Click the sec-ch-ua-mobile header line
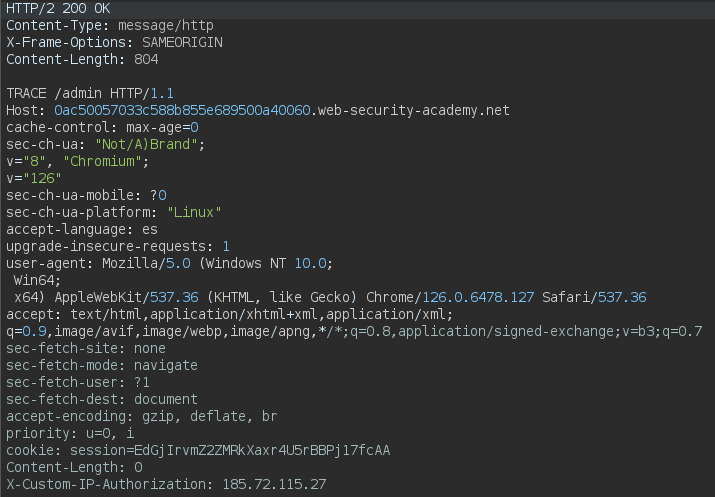This screenshot has width=715, height=497. point(86,196)
